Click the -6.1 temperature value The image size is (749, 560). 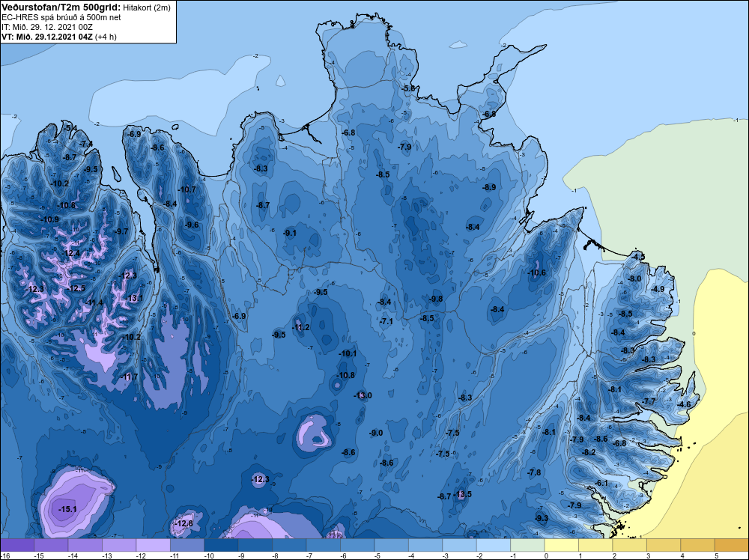pos(601,483)
